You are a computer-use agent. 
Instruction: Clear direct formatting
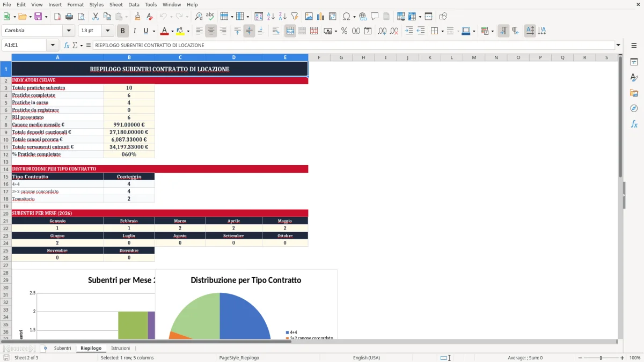click(150, 17)
